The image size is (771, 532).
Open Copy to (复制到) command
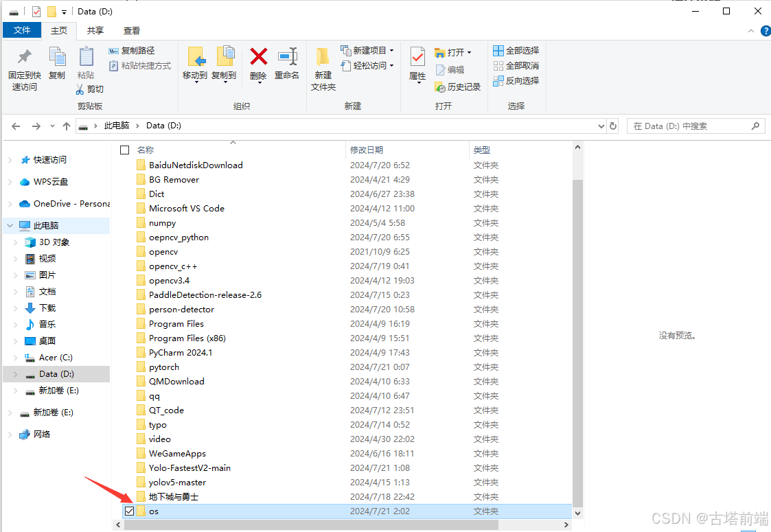(x=224, y=65)
